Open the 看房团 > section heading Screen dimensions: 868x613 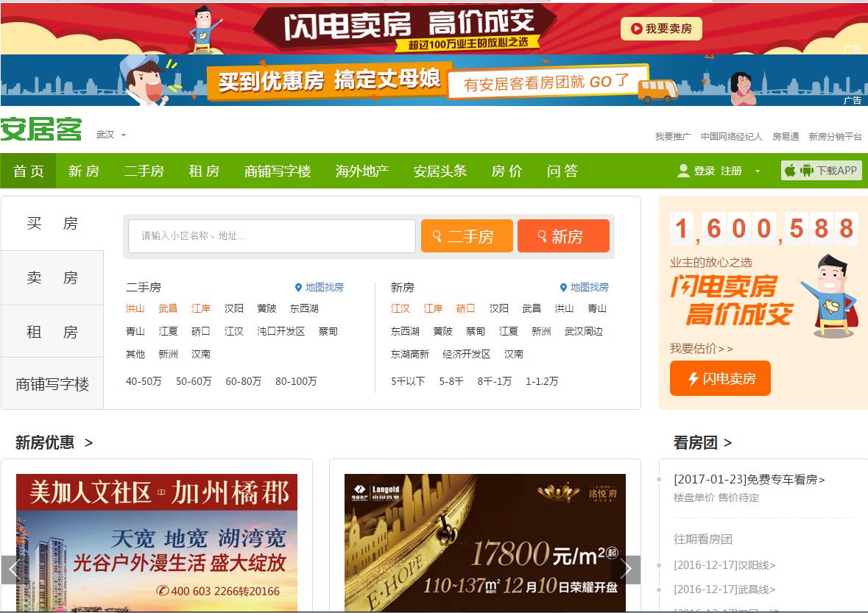[702, 442]
